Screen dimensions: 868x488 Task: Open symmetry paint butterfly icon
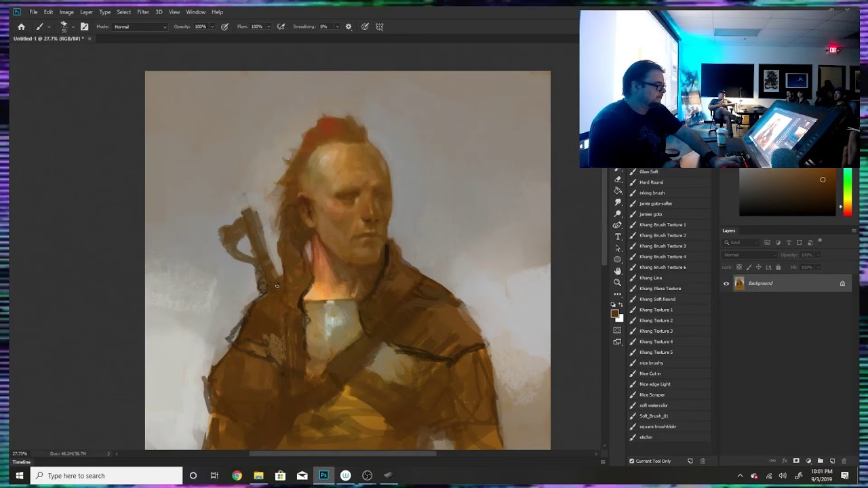coord(380,26)
